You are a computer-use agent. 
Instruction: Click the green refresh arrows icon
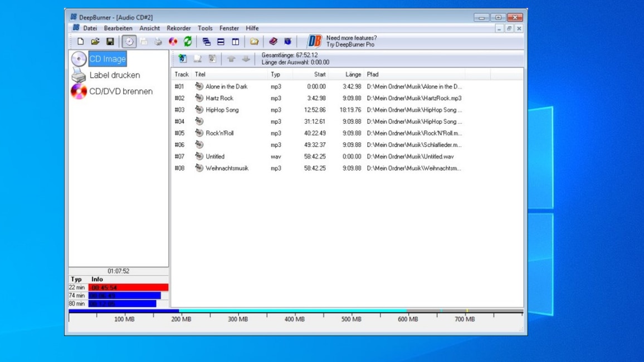click(x=188, y=41)
